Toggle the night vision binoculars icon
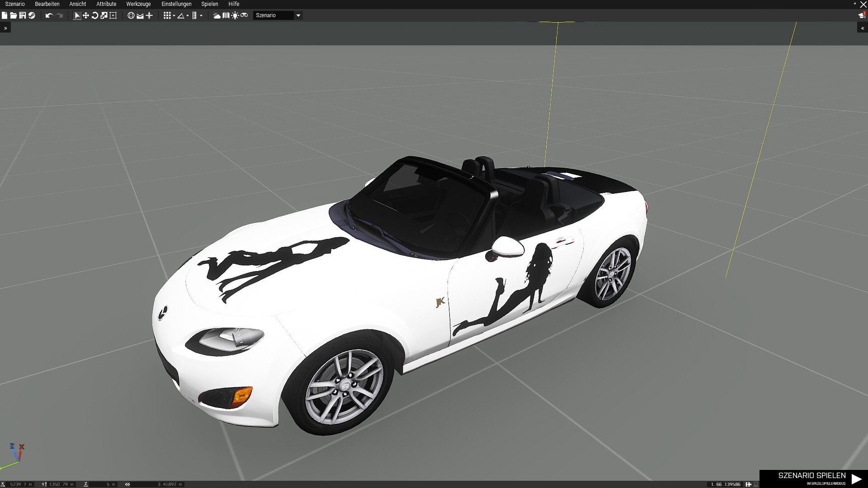 (244, 15)
